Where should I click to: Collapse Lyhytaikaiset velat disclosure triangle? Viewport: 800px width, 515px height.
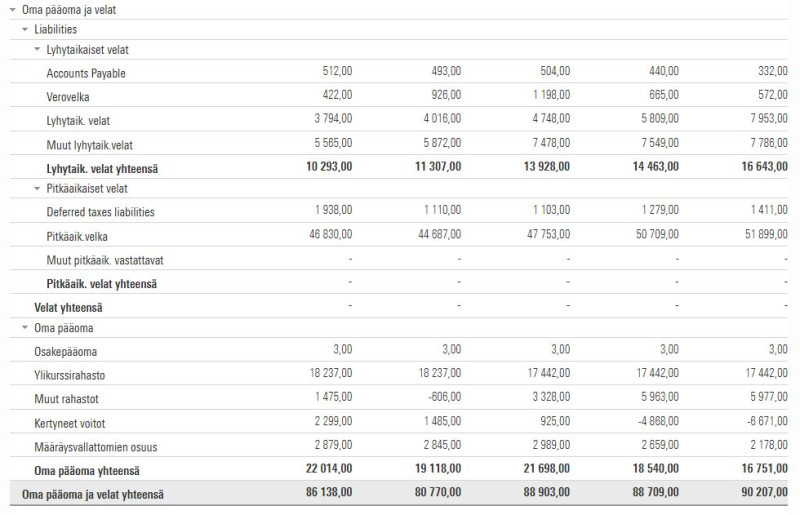pos(37,50)
